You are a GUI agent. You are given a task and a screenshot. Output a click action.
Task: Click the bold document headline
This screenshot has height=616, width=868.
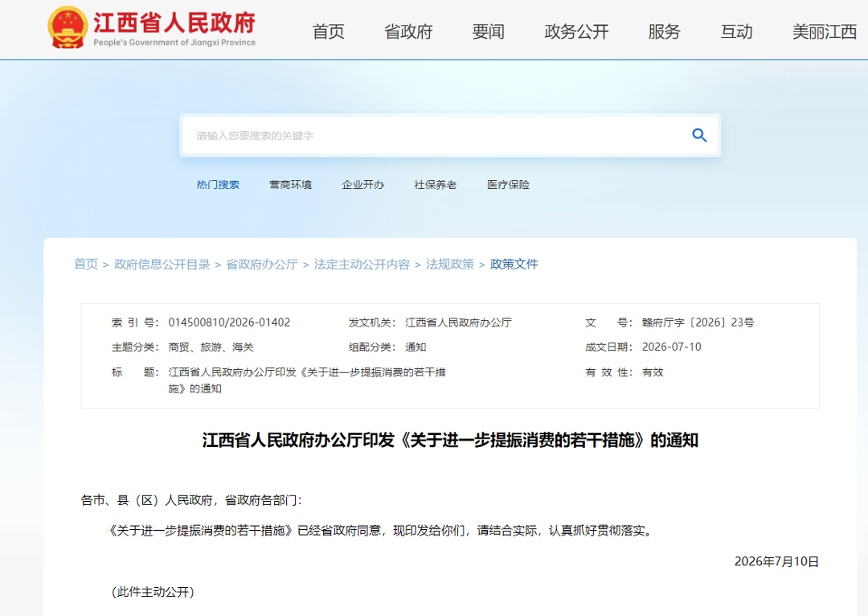coord(450,441)
